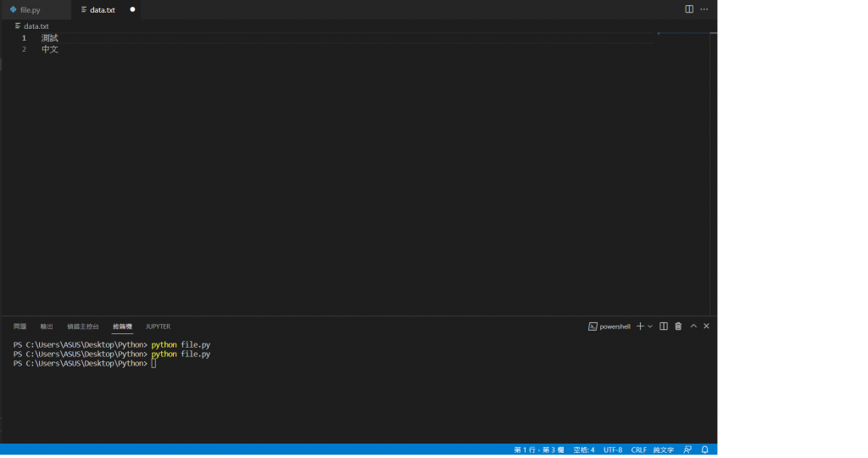Screen dimensions: 868x458
Task: Click the first python file.py terminal line
Action: pyautogui.click(x=112, y=344)
